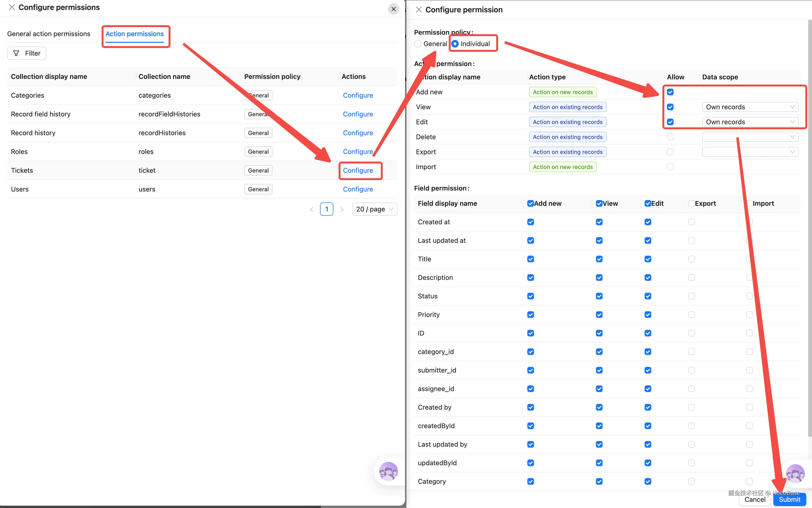Click the round gray close button top right
This screenshot has width=812, height=508.
coord(393,9)
